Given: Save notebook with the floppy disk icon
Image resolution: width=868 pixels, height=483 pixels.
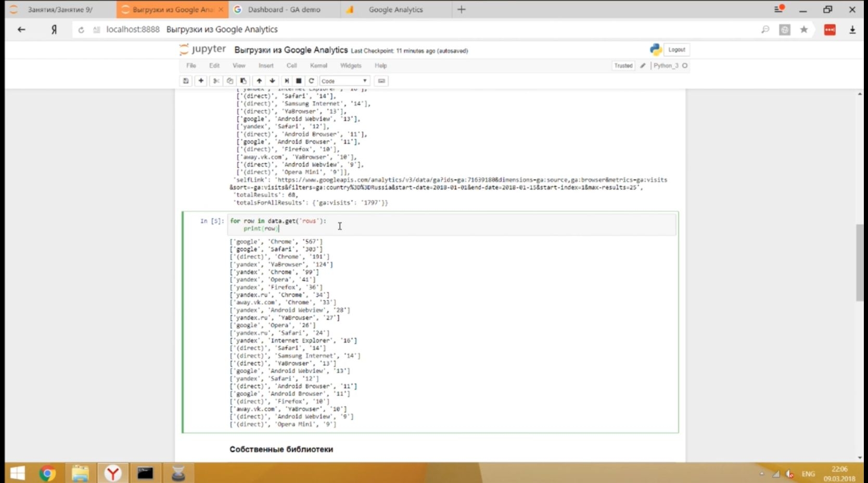Looking at the screenshot, I should click(186, 81).
